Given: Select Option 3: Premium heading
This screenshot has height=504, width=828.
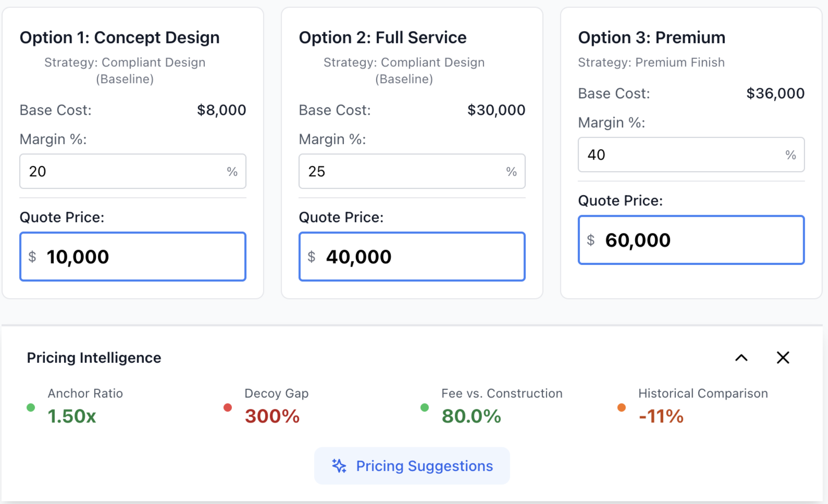Looking at the screenshot, I should (x=651, y=38).
